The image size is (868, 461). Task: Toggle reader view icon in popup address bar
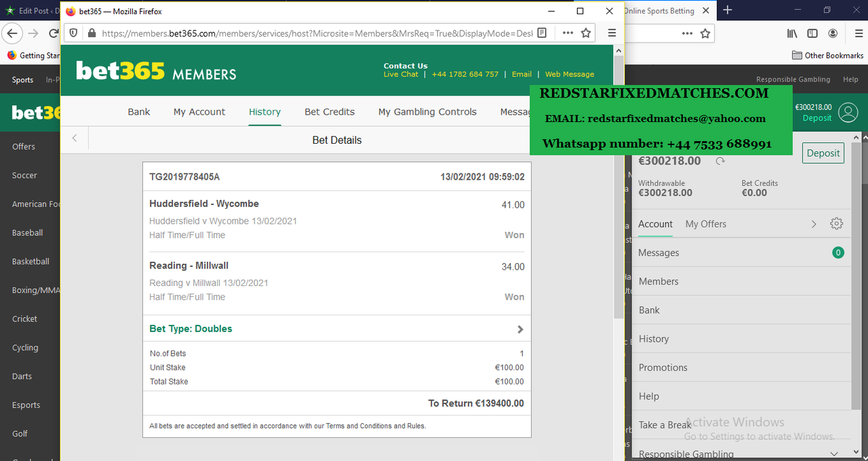pyautogui.click(x=542, y=33)
